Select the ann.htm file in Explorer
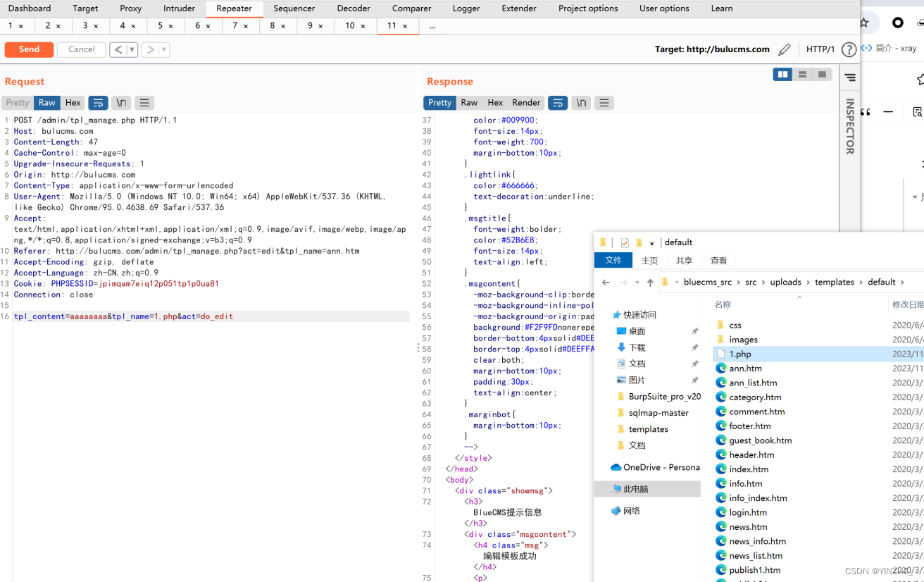Viewport: 924px width, 582px height. [745, 369]
